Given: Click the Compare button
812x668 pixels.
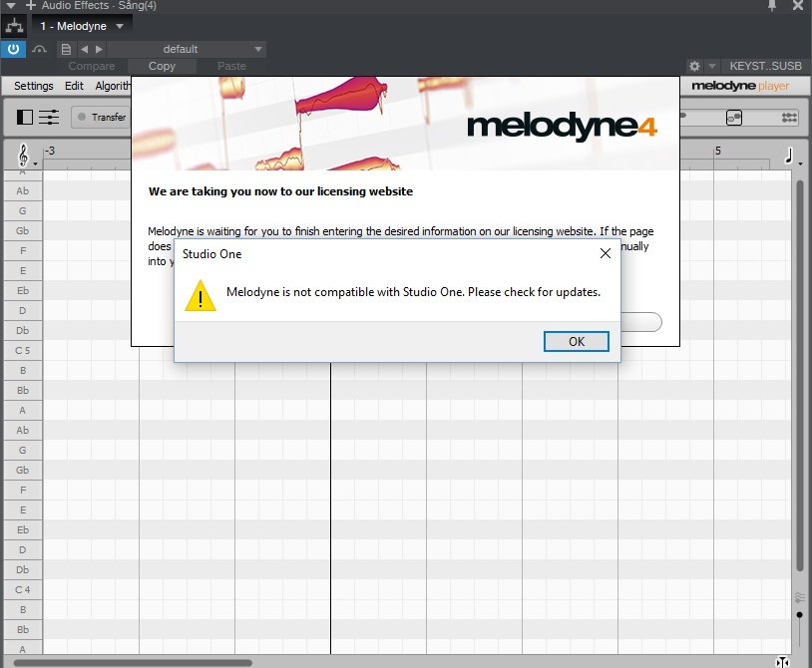Looking at the screenshot, I should [92, 66].
